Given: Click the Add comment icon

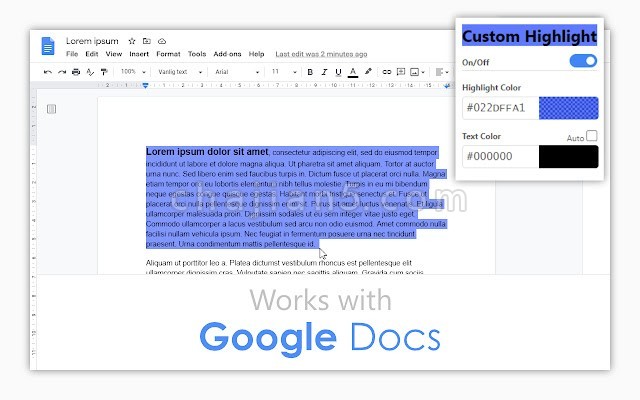Looking at the screenshot, I should pyautogui.click(x=401, y=72).
